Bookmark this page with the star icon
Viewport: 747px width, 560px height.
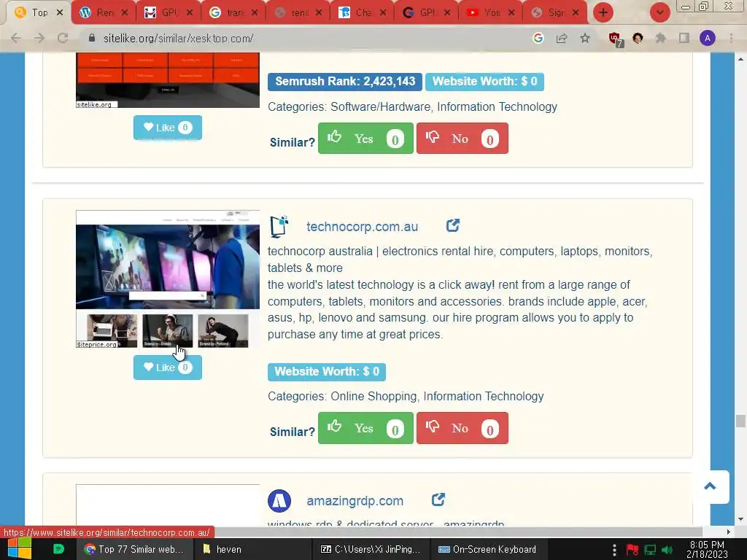point(585,38)
